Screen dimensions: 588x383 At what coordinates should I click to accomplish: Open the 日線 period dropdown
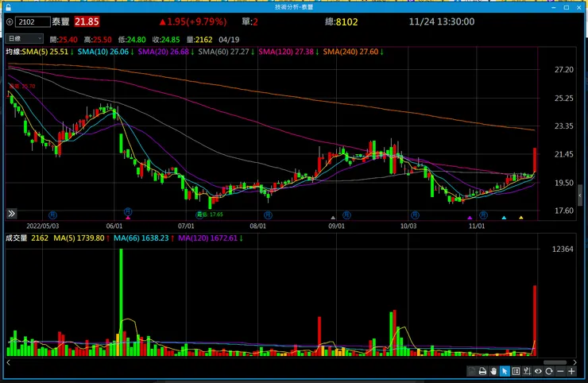(25, 39)
